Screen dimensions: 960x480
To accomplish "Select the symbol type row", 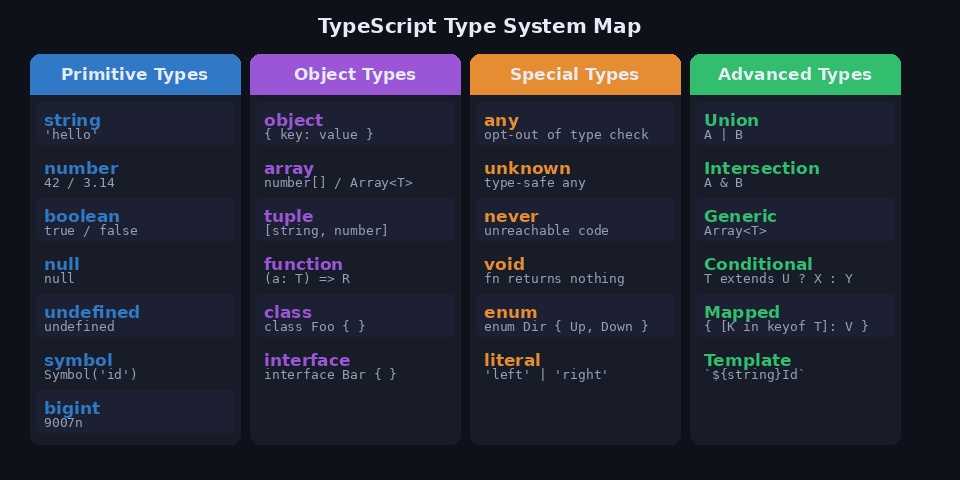I will pos(135,365).
